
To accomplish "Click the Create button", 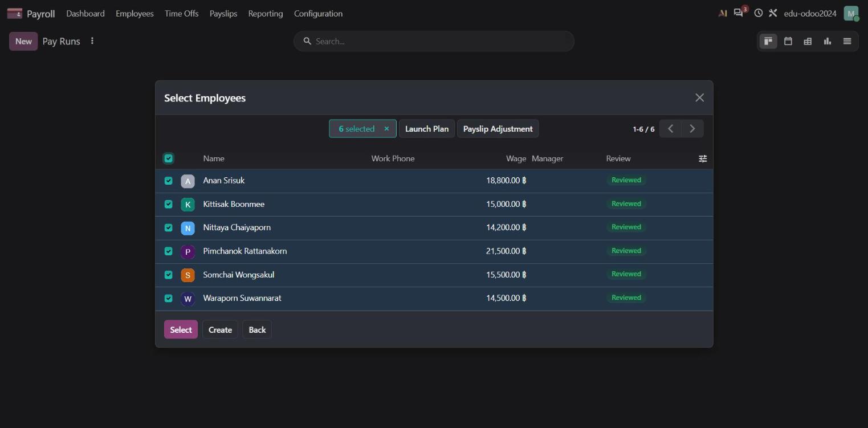I will pos(220,329).
